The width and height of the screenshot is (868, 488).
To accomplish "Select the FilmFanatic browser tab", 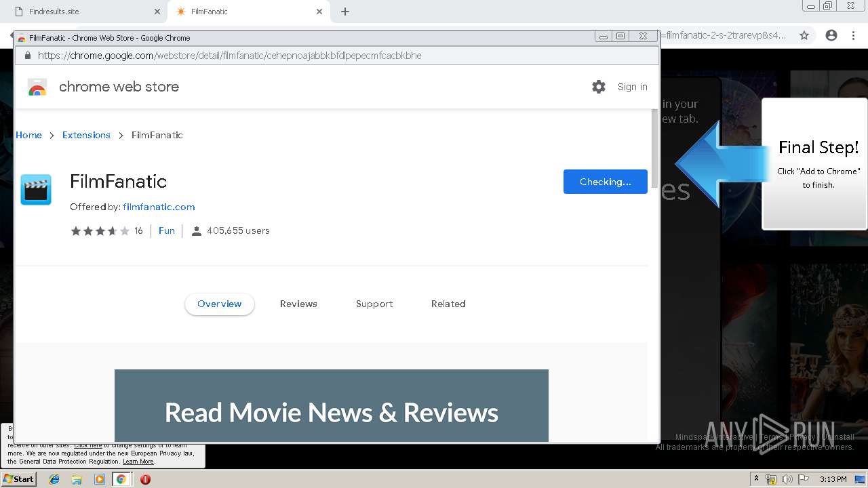I will pyautogui.click(x=248, y=12).
